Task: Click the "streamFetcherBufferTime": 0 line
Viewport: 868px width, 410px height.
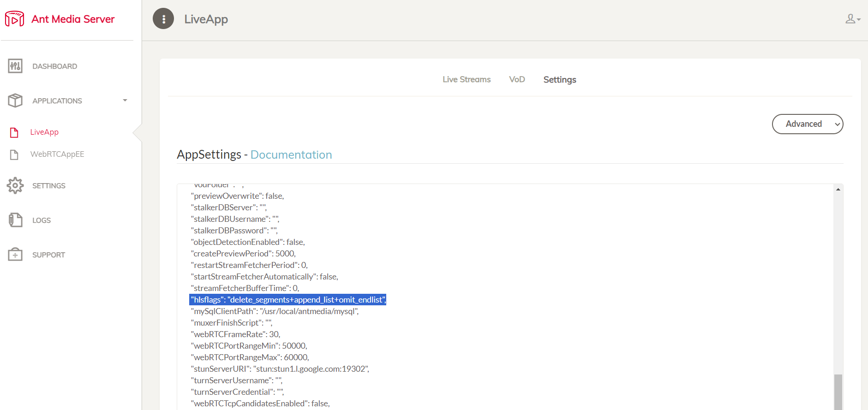Action: [245, 288]
